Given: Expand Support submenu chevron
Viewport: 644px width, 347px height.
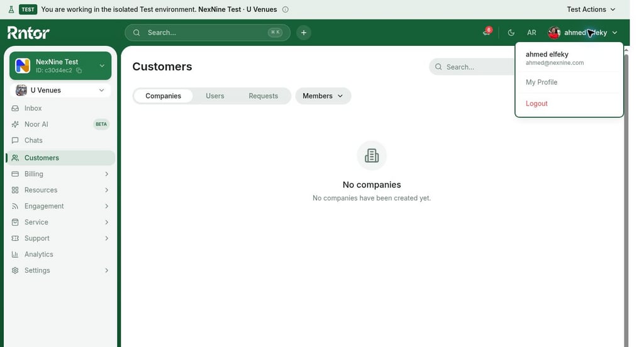Looking at the screenshot, I should 107,238.
